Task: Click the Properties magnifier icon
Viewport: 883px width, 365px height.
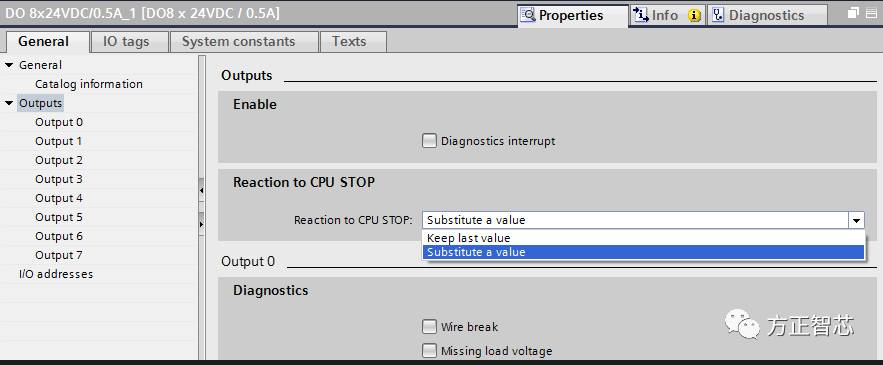Action: [528, 15]
